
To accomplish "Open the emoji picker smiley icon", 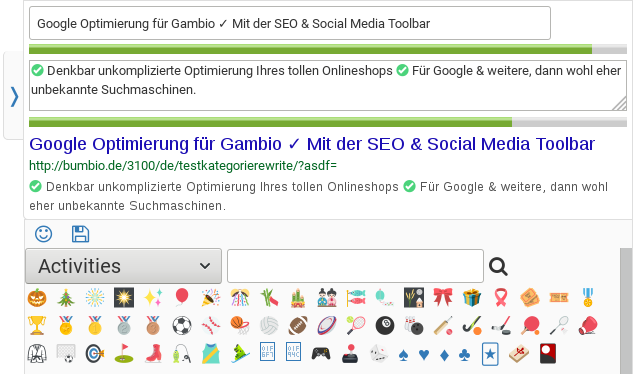I will (44, 234).
